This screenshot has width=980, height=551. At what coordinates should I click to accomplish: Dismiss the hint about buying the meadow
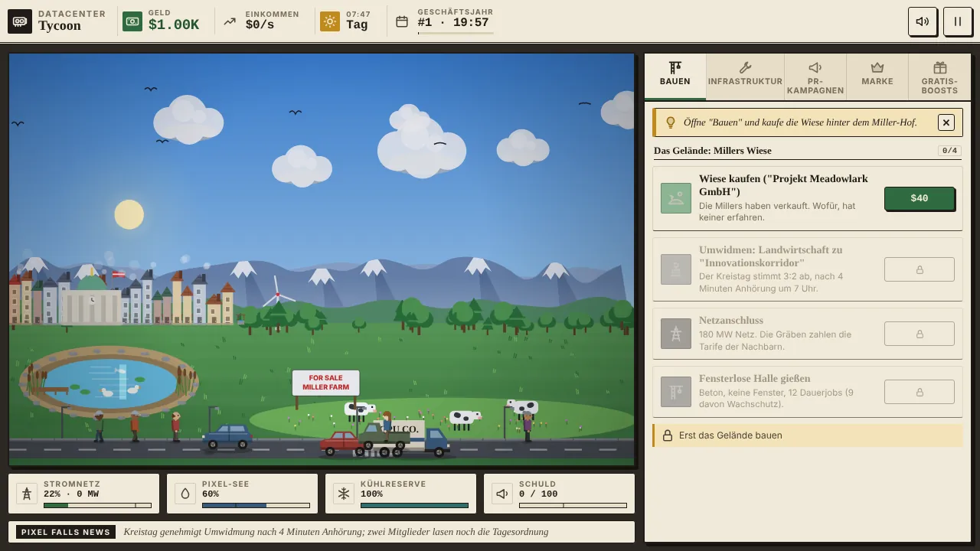click(946, 122)
